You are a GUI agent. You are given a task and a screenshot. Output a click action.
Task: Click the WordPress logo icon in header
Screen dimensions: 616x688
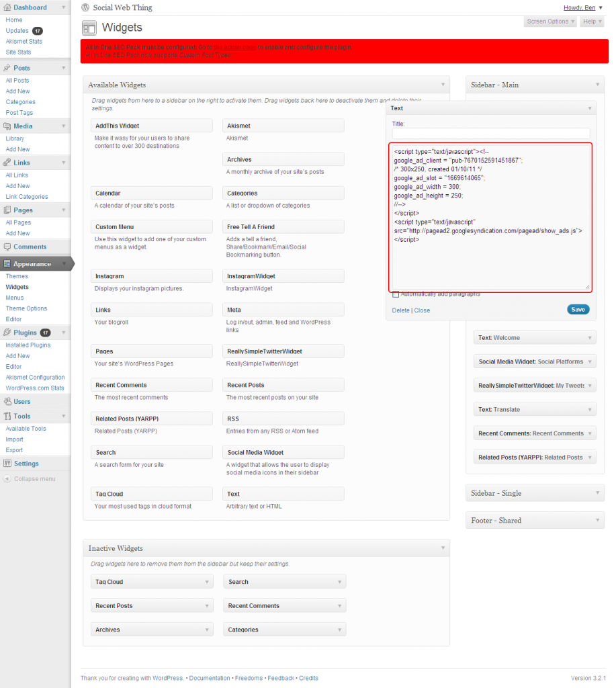85,8
